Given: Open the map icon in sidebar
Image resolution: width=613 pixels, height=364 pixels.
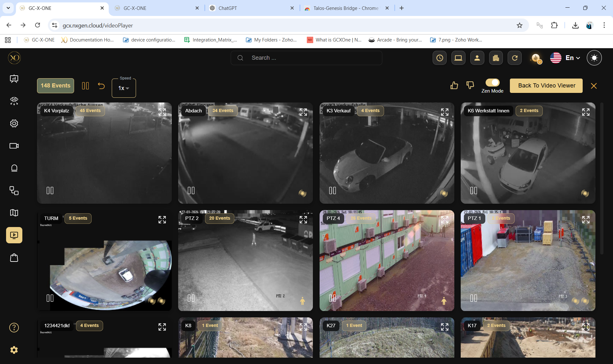Looking at the screenshot, I should [x=14, y=213].
